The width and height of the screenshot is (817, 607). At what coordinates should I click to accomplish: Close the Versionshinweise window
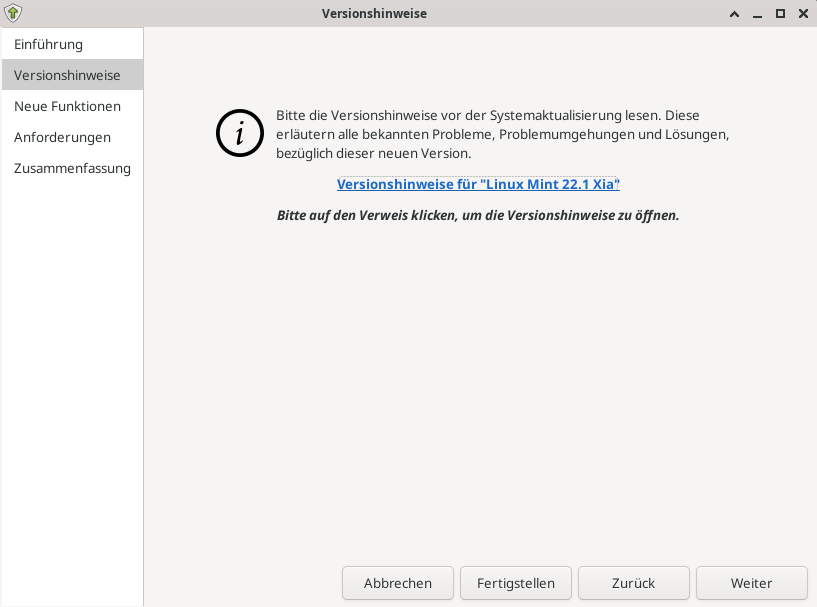click(x=803, y=13)
